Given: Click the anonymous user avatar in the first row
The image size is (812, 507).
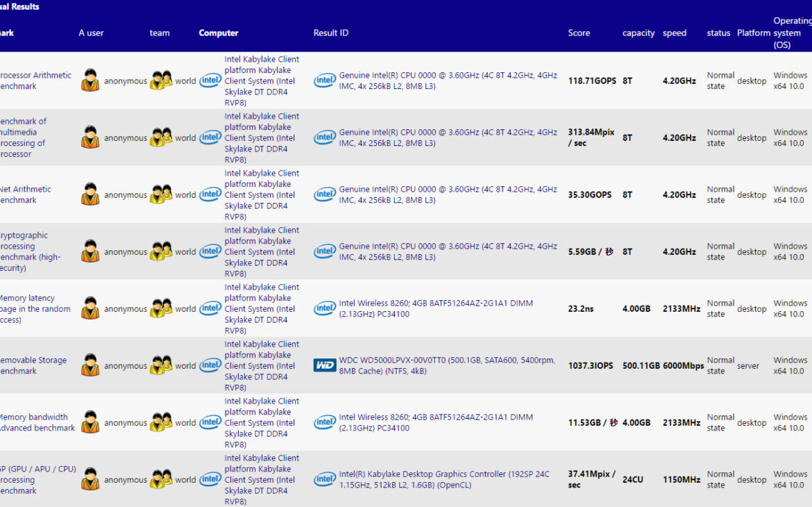Looking at the screenshot, I should tap(90, 81).
